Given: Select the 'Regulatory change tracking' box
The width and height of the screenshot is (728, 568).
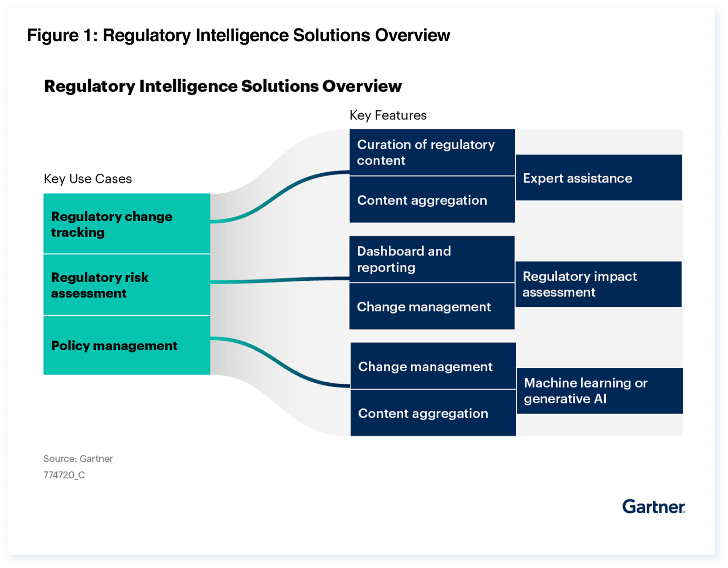Looking at the screenshot, I should pos(127,224).
